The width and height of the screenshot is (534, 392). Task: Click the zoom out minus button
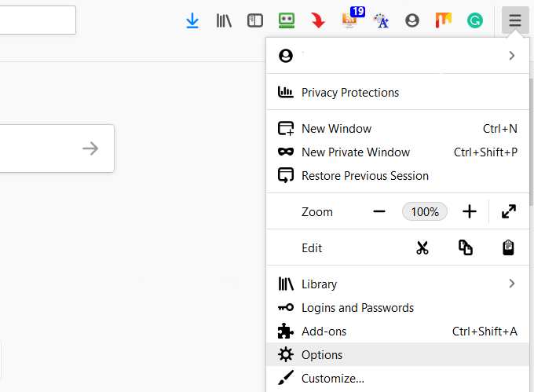(x=379, y=211)
